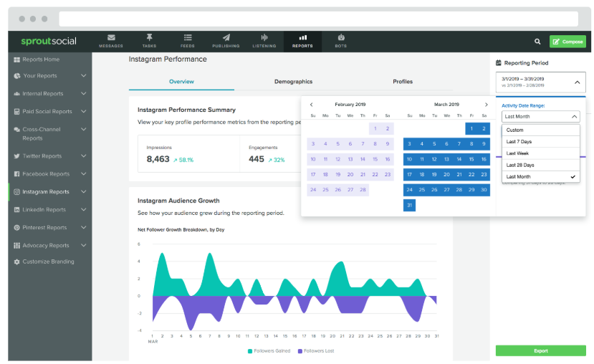Choose Last Week option
This screenshot has height=364, width=594.
point(540,153)
